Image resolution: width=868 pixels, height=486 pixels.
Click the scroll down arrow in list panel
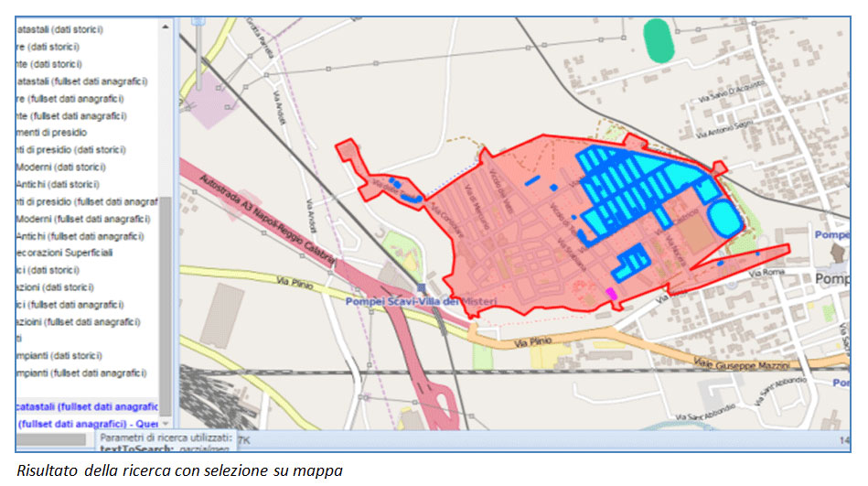coord(166,423)
